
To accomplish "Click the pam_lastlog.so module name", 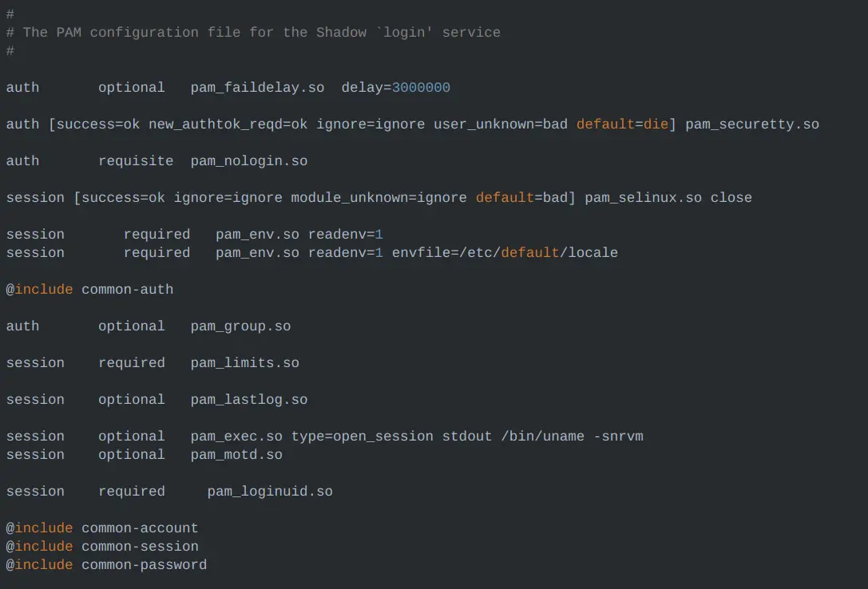I will click(x=249, y=400).
